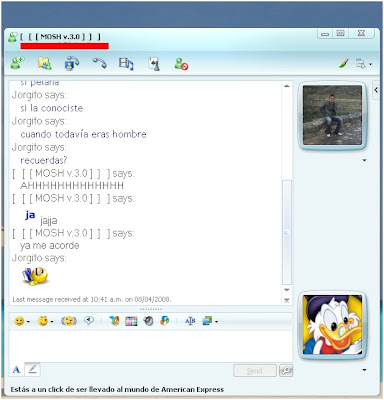Minimize the conversation window
Image resolution: width=384 pixels, height=400 pixels.
[325, 34]
